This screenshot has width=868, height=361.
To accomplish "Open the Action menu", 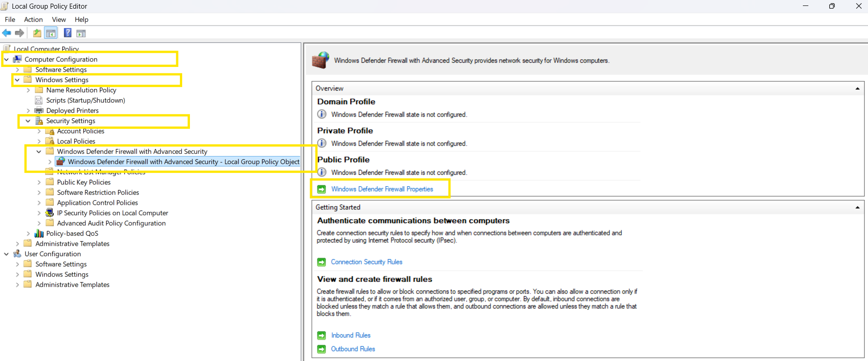I will (33, 20).
